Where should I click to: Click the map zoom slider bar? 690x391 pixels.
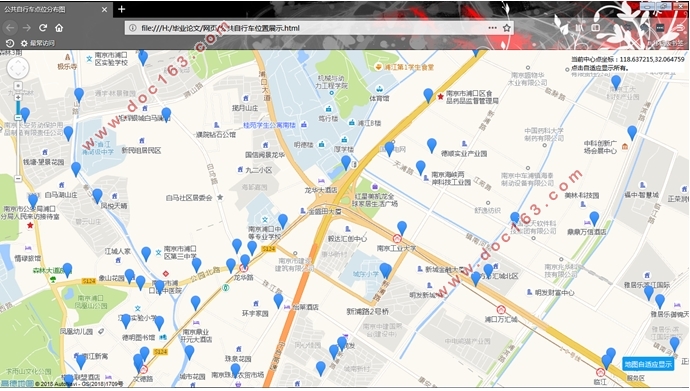[18, 139]
